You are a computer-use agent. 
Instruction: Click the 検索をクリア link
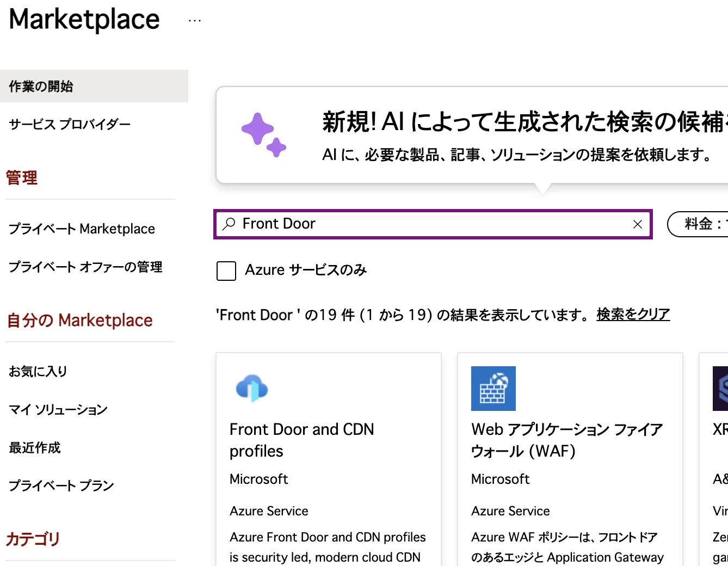tap(633, 315)
